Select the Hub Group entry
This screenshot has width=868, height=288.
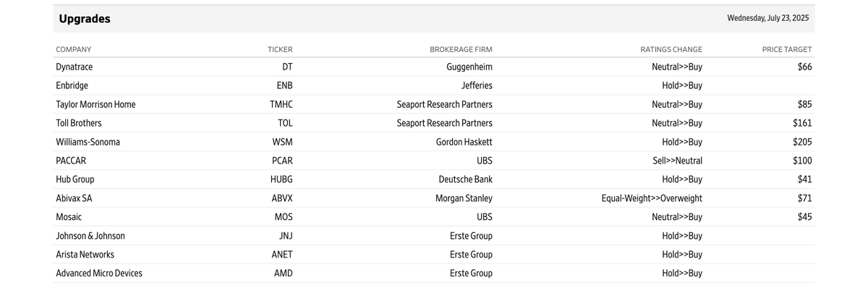click(x=75, y=179)
